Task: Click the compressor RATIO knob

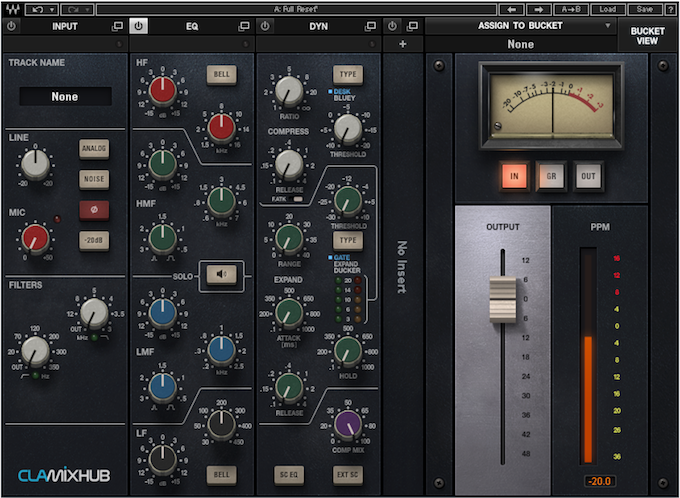Action: point(289,92)
